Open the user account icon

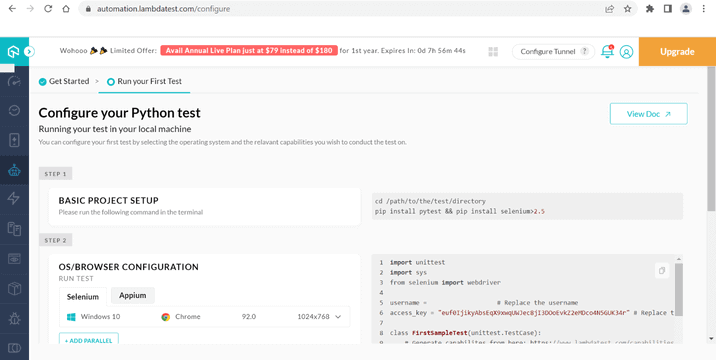coord(626,52)
